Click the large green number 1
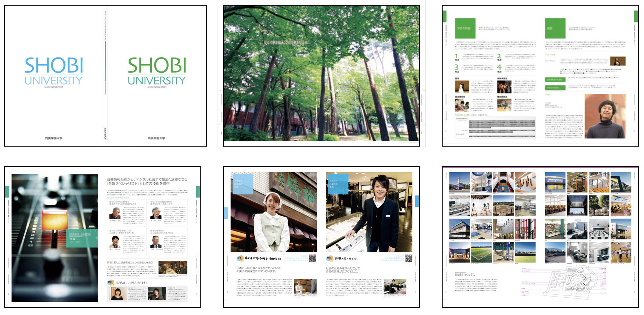Image resolution: width=644 pixels, height=315 pixels. (x=457, y=57)
